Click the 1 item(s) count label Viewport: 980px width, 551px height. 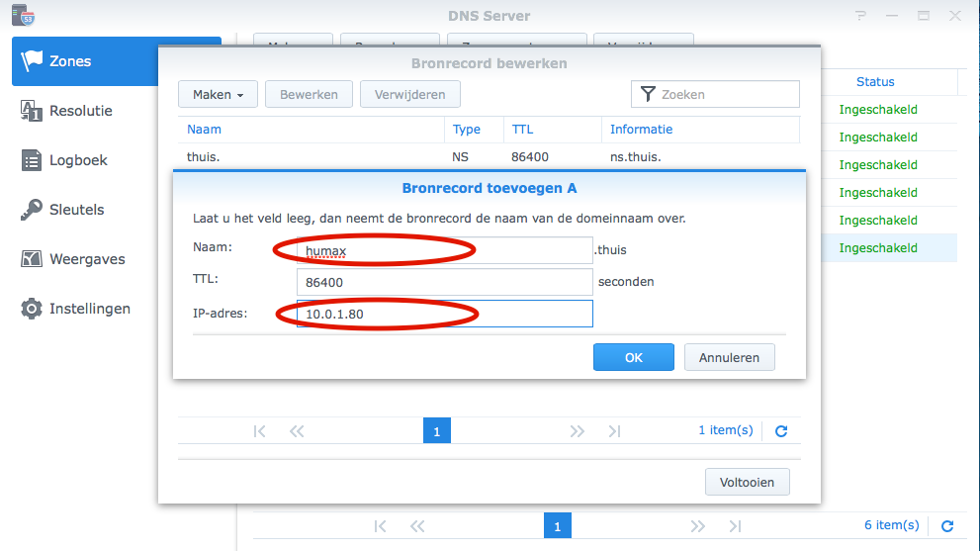click(726, 430)
